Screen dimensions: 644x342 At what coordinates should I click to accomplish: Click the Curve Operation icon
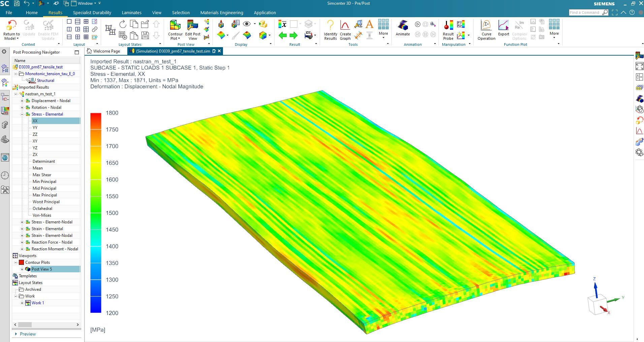(486, 26)
